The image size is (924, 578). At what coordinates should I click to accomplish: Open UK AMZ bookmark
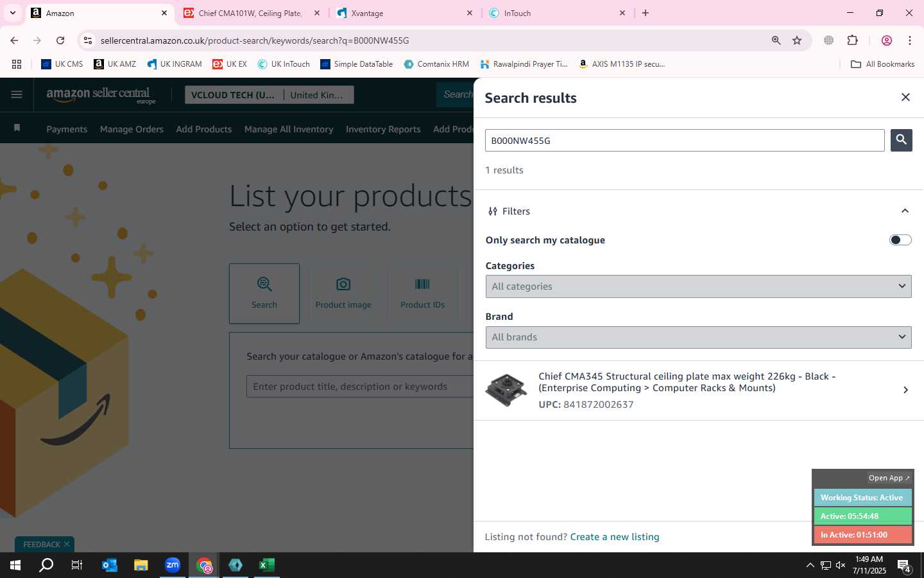tap(115, 64)
